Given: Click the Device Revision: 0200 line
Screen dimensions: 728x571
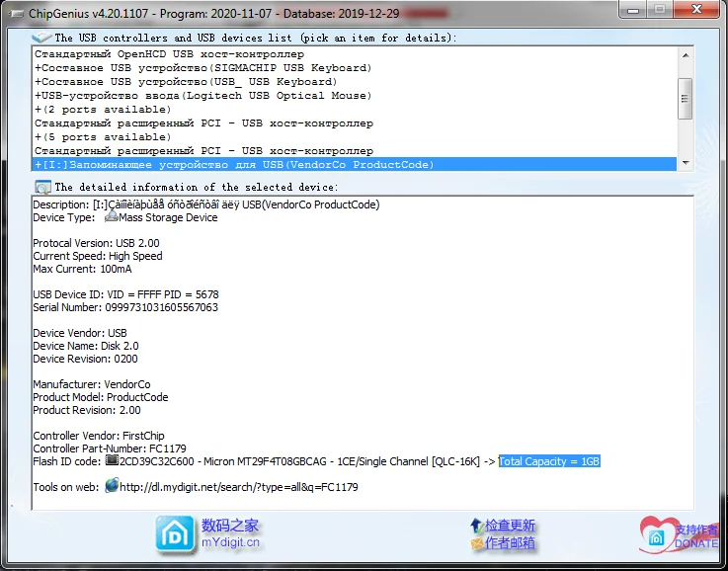Looking at the screenshot, I should tap(85, 359).
